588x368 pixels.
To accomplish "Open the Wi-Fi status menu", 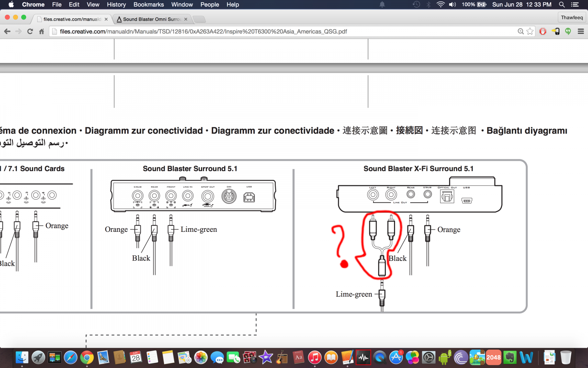I will click(441, 4).
